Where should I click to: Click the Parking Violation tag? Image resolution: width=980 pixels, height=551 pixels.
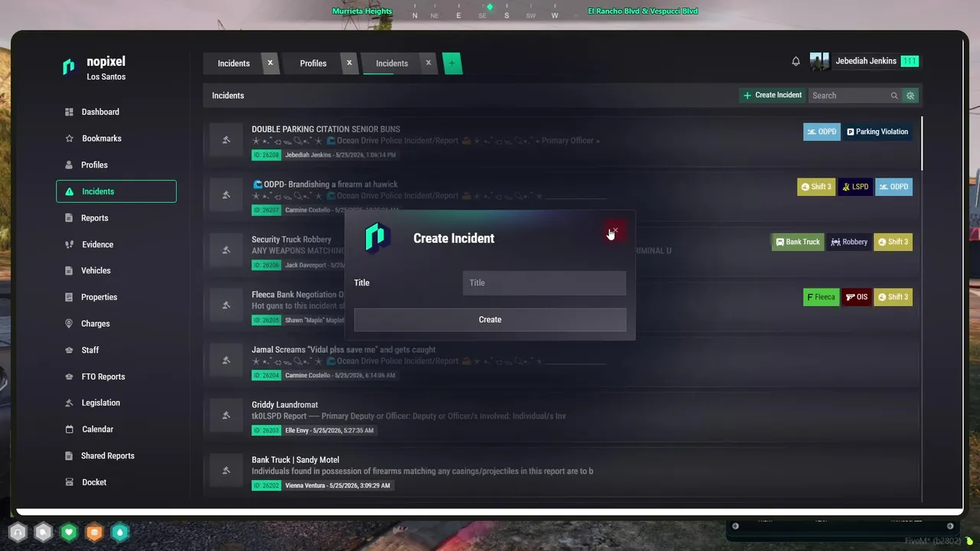pos(877,132)
